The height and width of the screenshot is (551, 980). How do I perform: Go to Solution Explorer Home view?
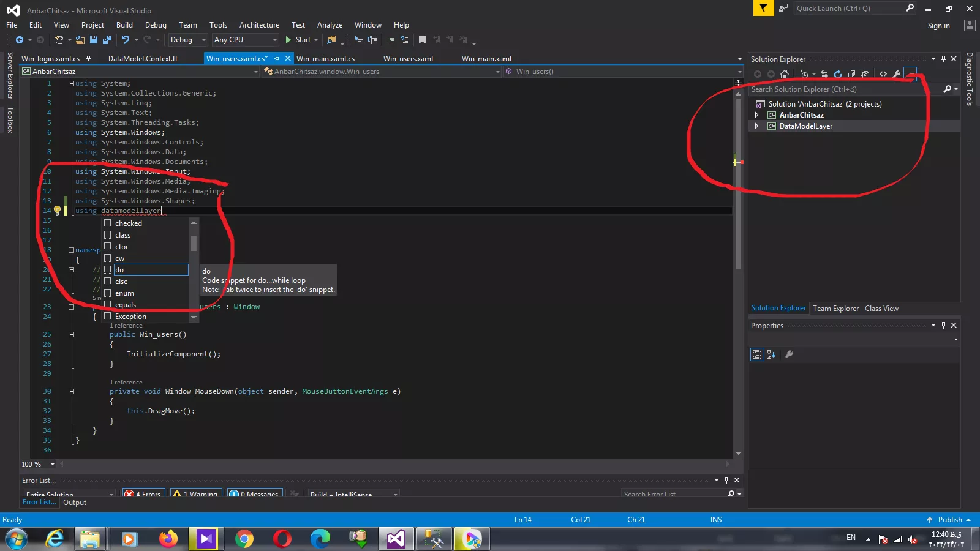[785, 74]
